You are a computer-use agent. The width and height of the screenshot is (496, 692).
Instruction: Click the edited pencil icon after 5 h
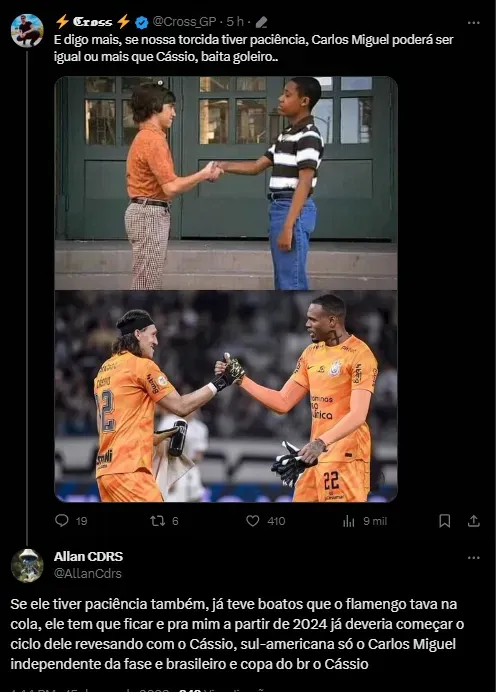[261, 22]
